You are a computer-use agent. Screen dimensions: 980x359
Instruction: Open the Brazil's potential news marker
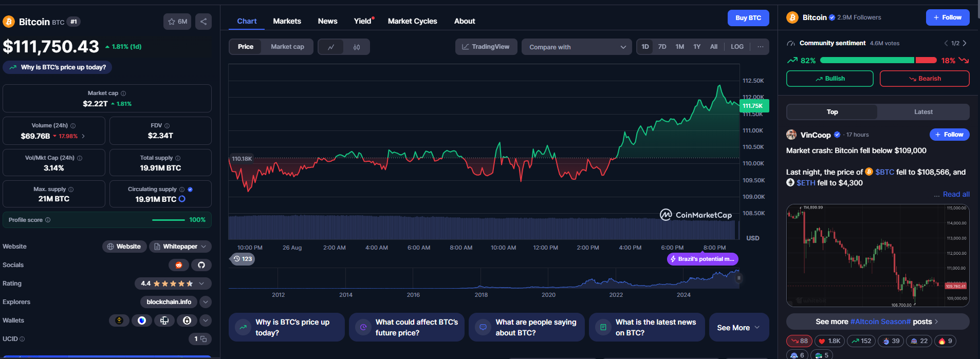[702, 259]
